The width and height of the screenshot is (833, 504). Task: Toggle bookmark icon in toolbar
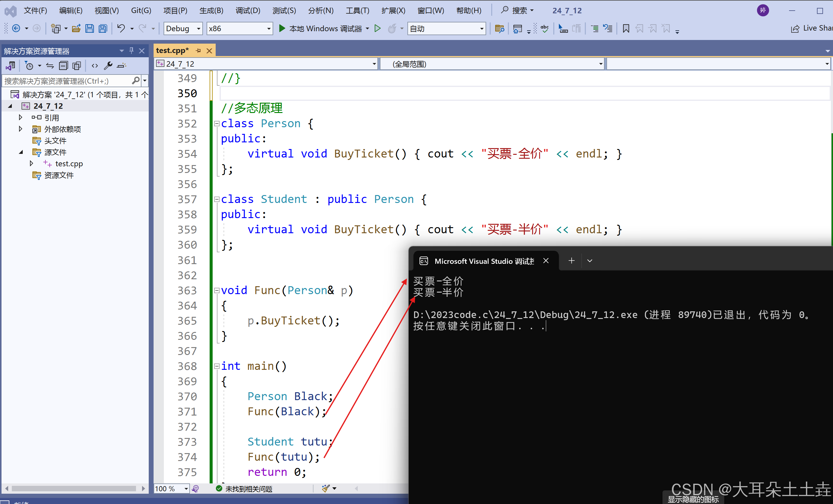point(626,29)
